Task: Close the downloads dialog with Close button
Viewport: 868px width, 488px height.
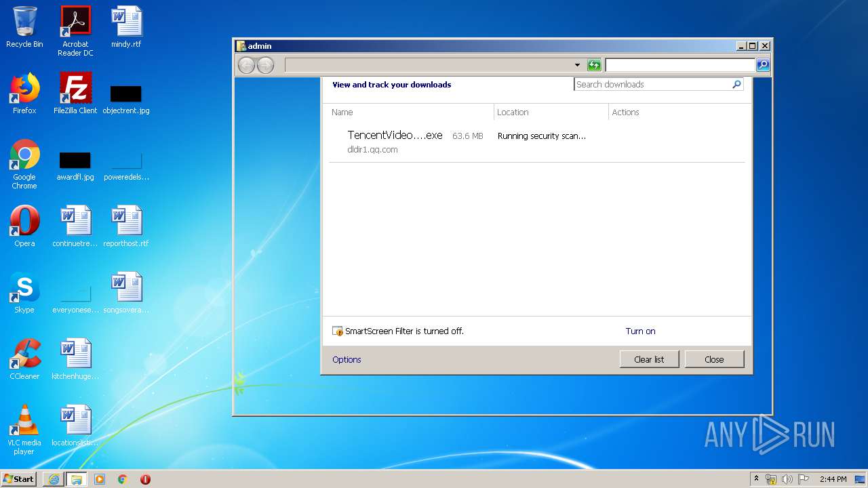Action: (714, 359)
